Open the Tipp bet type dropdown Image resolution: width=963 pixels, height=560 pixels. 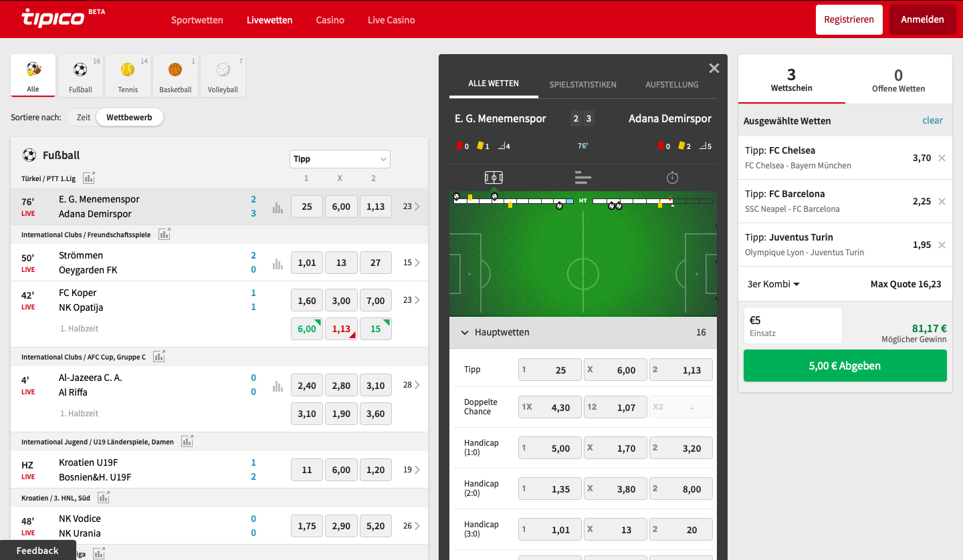[x=340, y=159]
